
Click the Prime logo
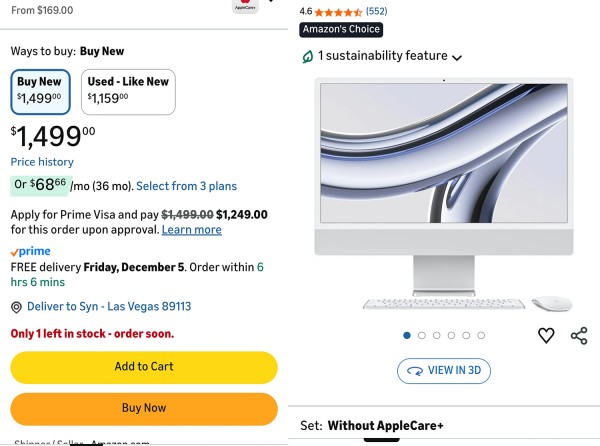(x=30, y=252)
